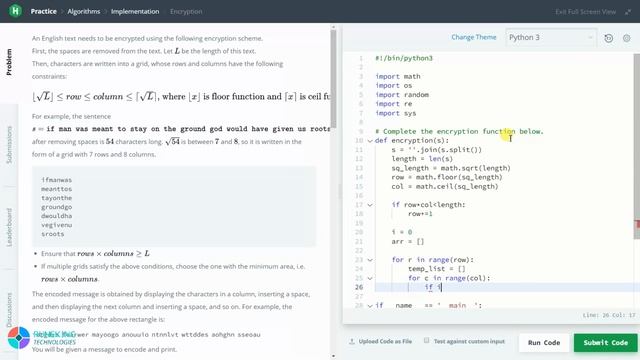Click Upload Code as File
This screenshot has height=360, width=640.
385,341
